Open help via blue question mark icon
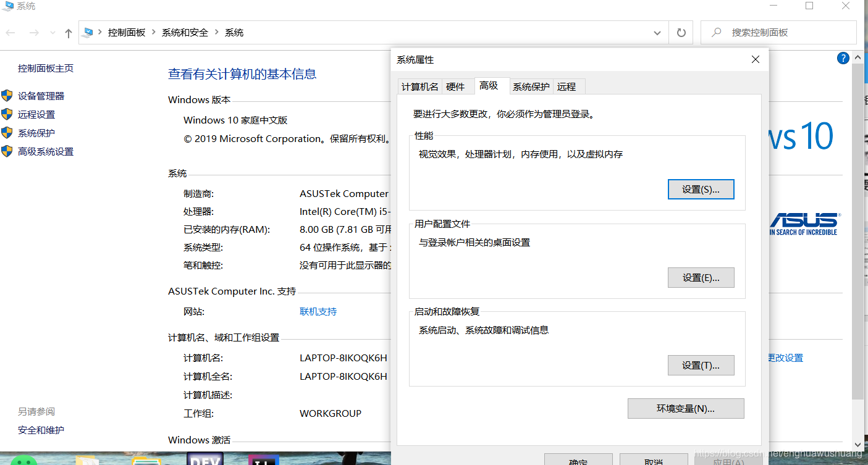The width and height of the screenshot is (868, 465). 843,58
